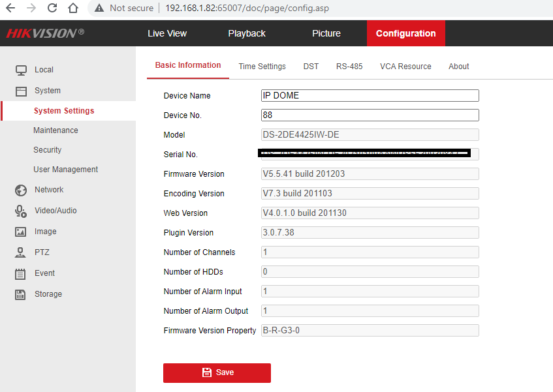Click the Video/Audio microphone icon

click(21, 211)
